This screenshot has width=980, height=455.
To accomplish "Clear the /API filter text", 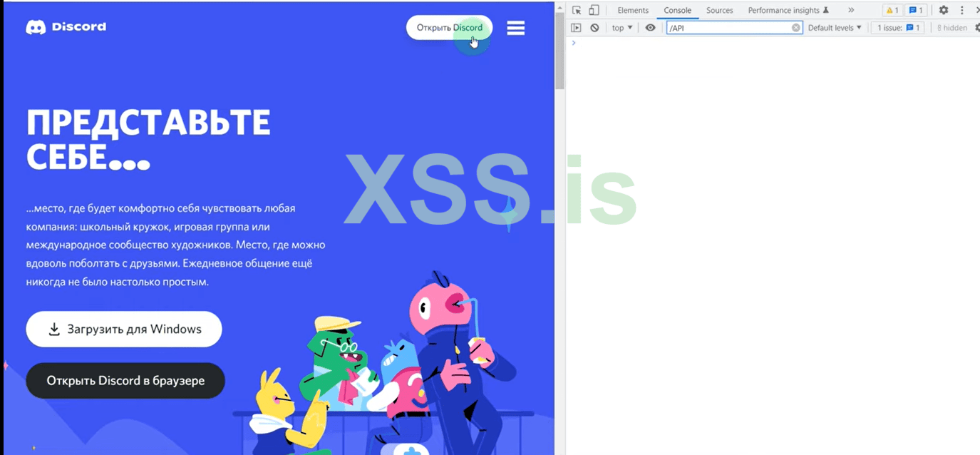I will (x=796, y=28).
